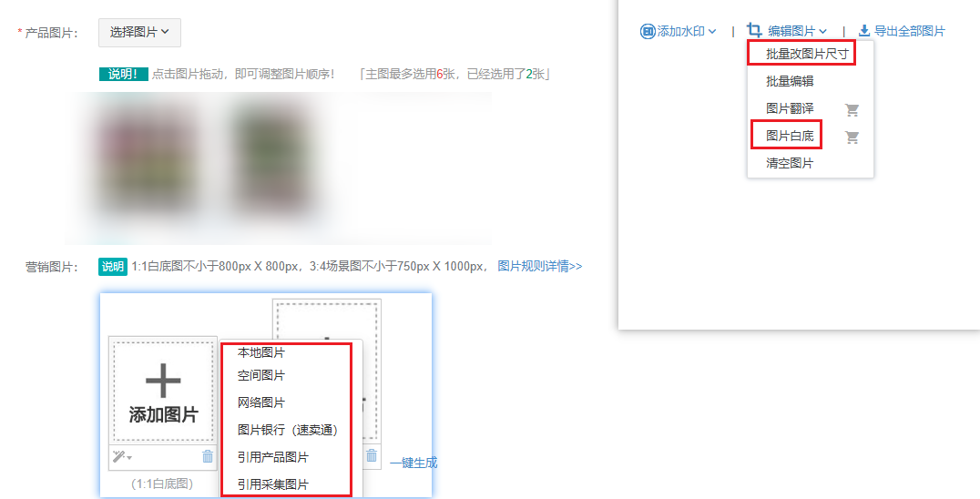
Task: Delete the 1:1白底图 slot via trash icon
Action: point(208,456)
